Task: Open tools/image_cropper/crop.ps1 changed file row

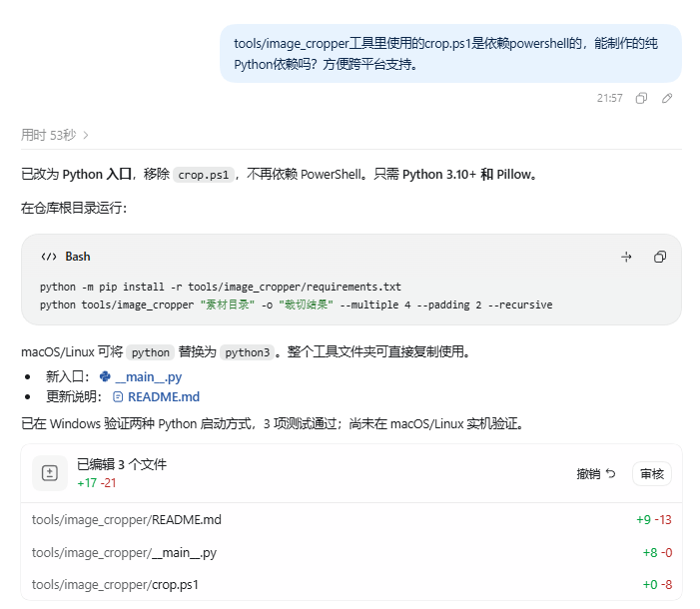Action: point(351,584)
